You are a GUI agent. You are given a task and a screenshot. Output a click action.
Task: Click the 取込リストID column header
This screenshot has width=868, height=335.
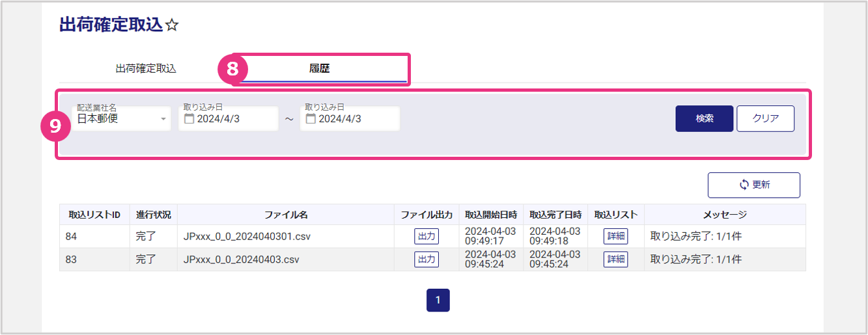coord(94,215)
